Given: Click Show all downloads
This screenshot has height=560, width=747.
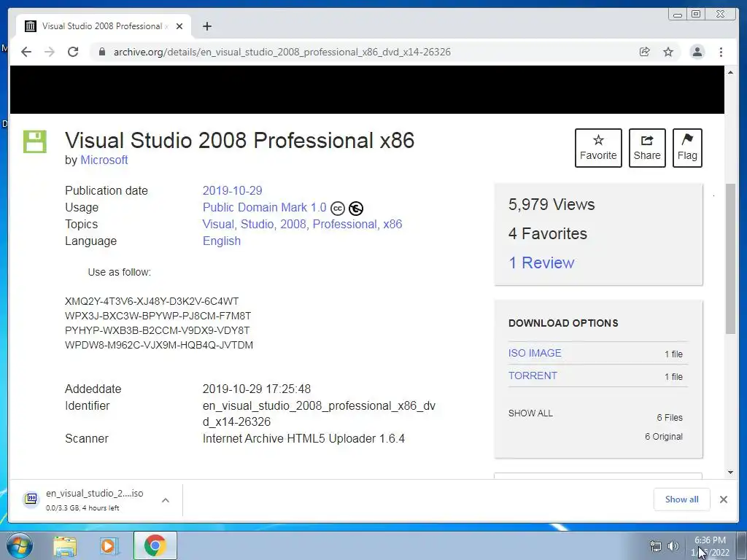Looking at the screenshot, I should 682,499.
